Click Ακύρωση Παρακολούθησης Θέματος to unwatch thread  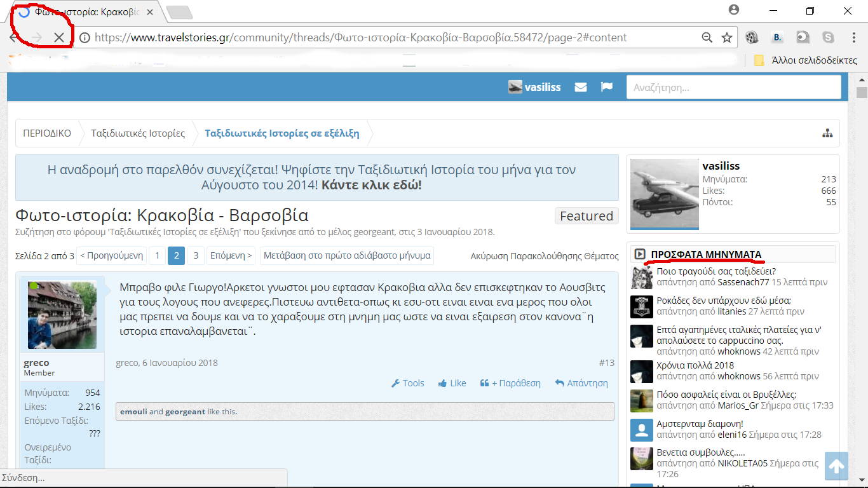point(544,256)
